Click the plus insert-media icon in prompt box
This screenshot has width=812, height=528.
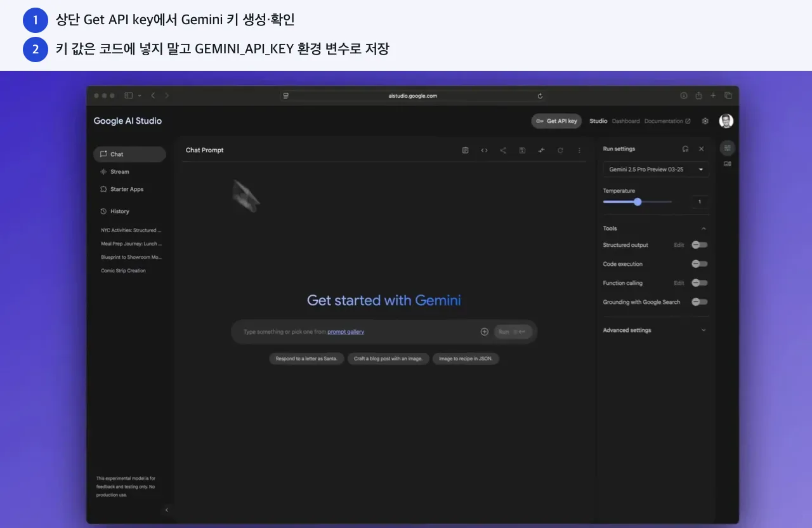click(x=485, y=331)
